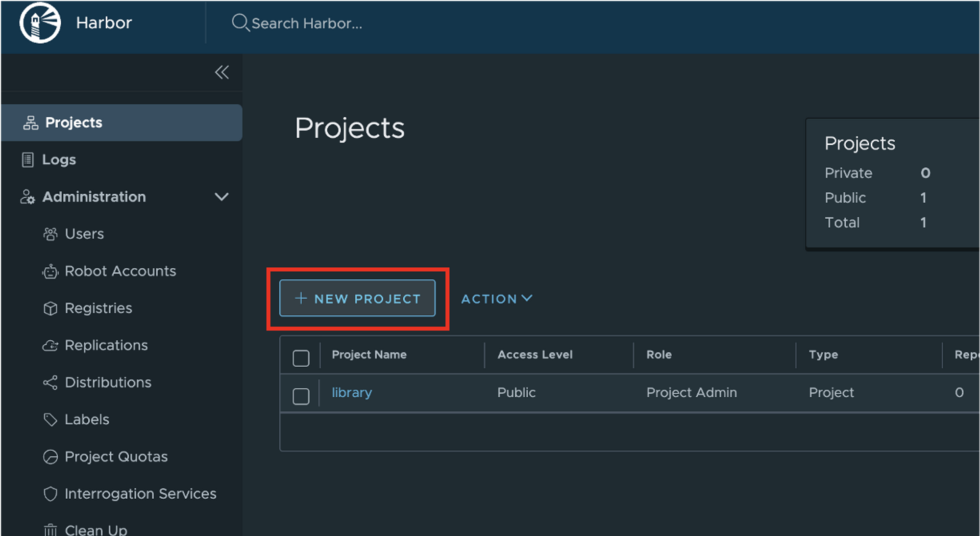The image size is (980, 536).
Task: Click the Harbor lighthouse logo
Action: [x=40, y=23]
